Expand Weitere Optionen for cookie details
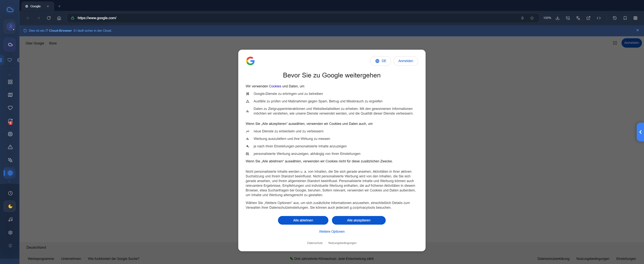This screenshot has width=644, height=264. [x=332, y=232]
